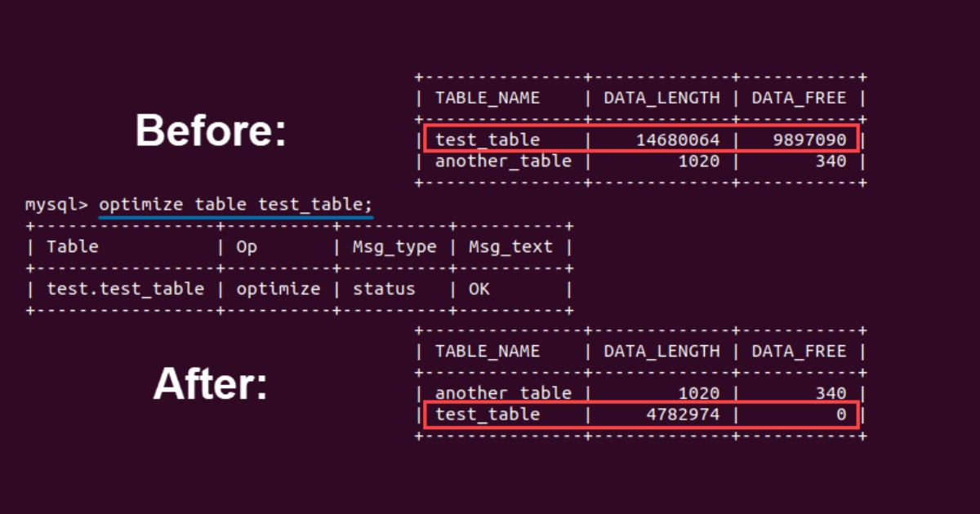Click the "OK" message text cell

479,289
